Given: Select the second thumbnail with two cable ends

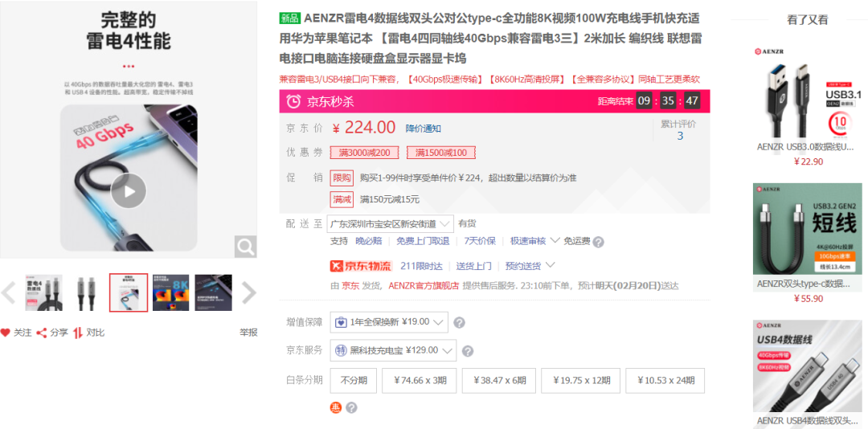Looking at the screenshot, I should (x=86, y=292).
